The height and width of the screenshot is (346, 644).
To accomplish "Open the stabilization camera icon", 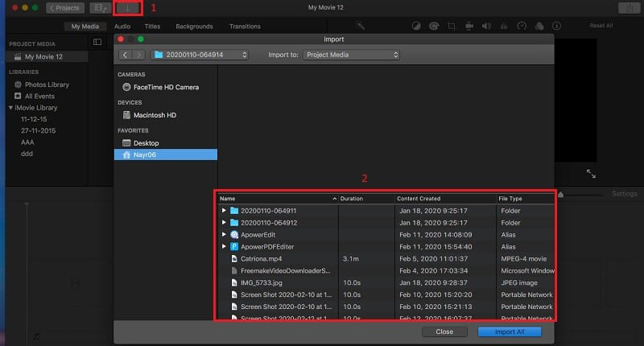I will (469, 26).
